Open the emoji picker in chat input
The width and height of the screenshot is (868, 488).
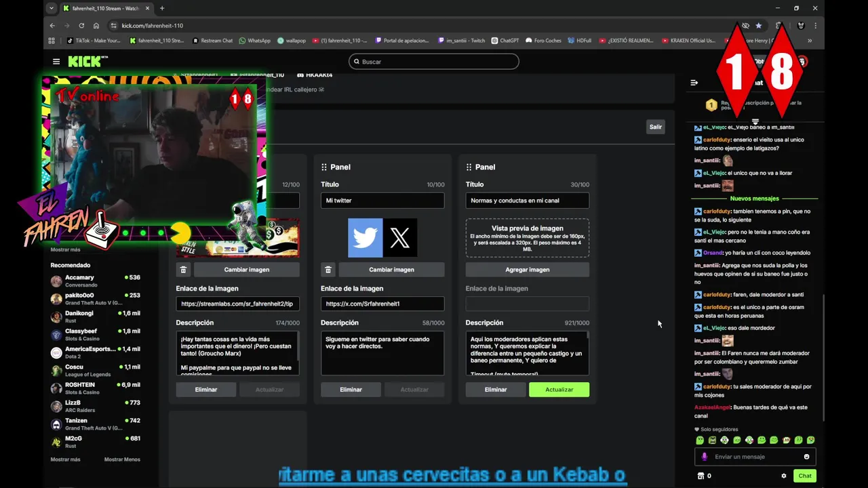click(806, 457)
